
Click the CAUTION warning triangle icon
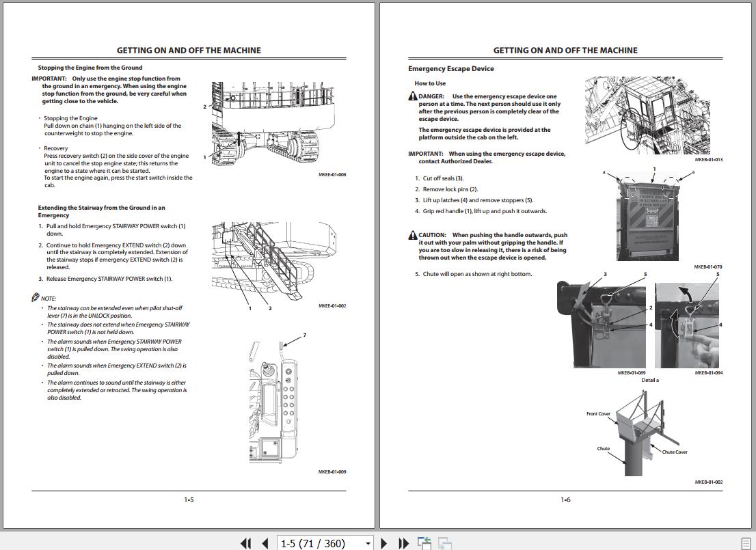[413, 236]
